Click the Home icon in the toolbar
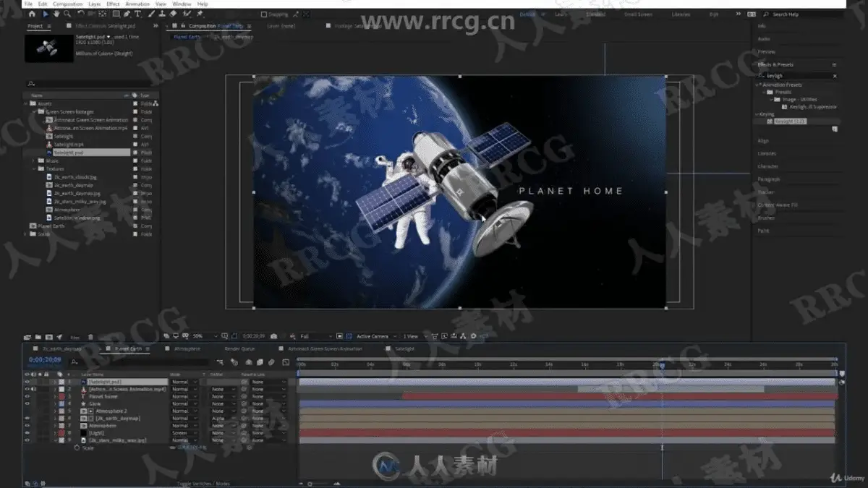The height and width of the screenshot is (488, 868). coord(31,13)
